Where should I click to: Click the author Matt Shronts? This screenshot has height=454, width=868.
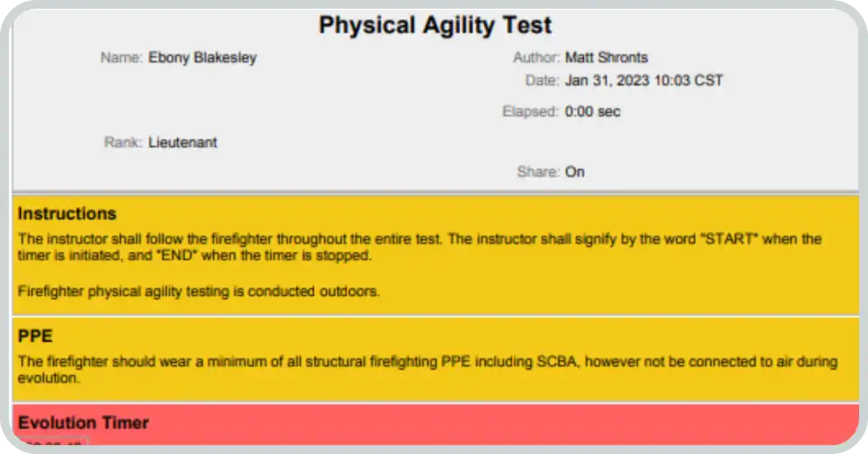606,58
